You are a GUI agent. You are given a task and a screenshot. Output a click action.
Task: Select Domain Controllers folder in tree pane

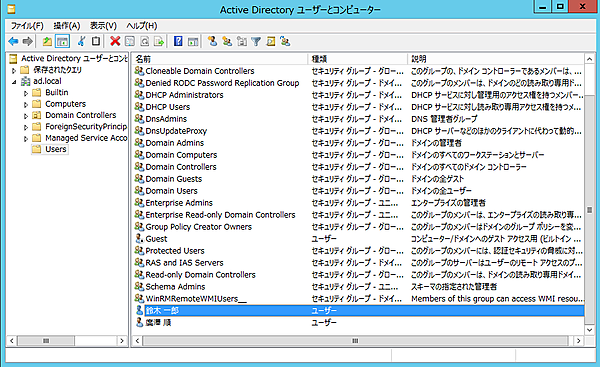coord(80,115)
